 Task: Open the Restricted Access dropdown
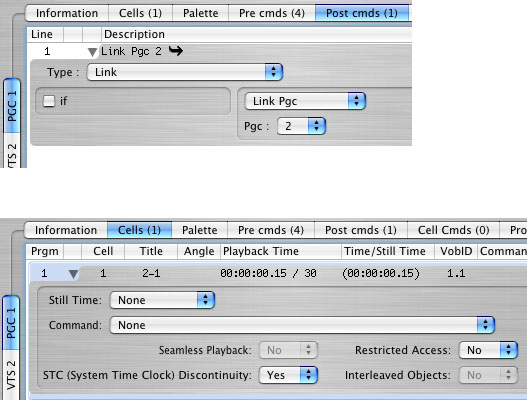coord(488,350)
